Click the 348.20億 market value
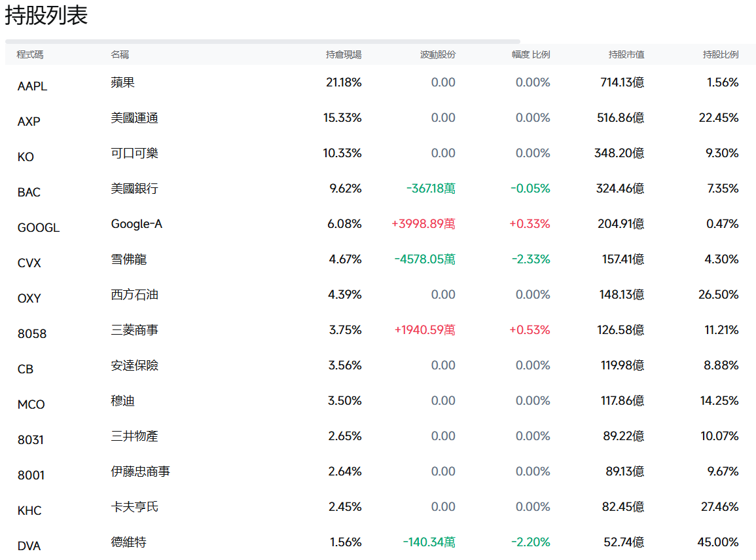This screenshot has height=560, width=756. [619, 153]
